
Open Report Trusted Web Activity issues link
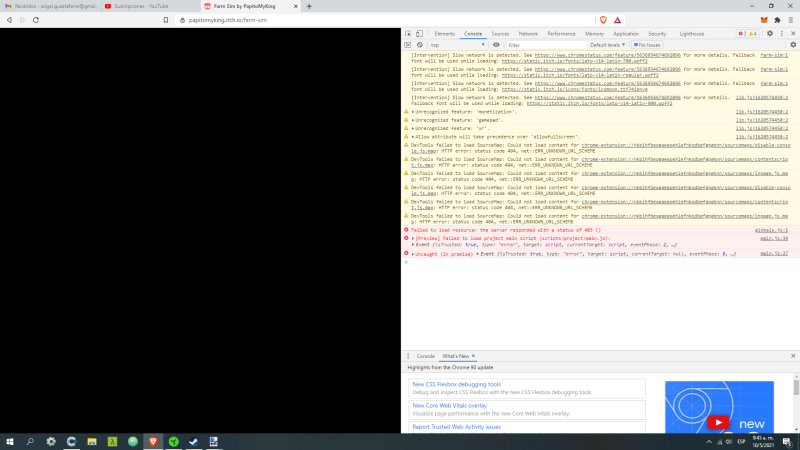[457, 427]
